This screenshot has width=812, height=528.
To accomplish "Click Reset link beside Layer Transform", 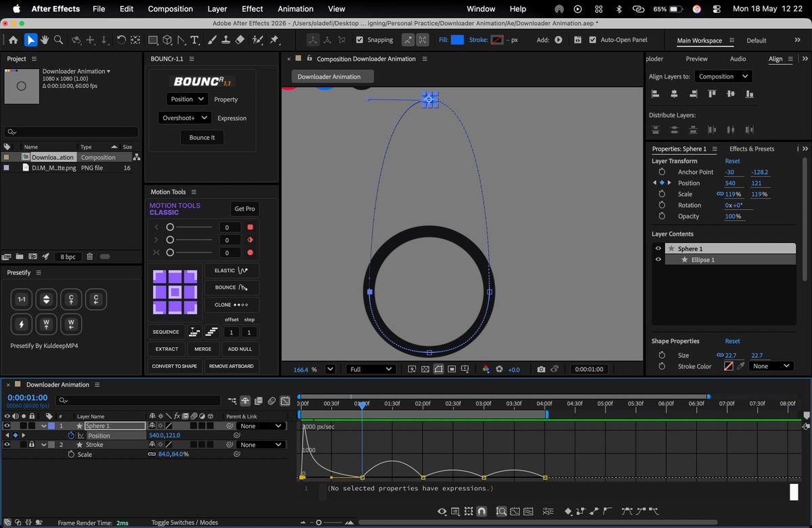I will [x=732, y=161].
